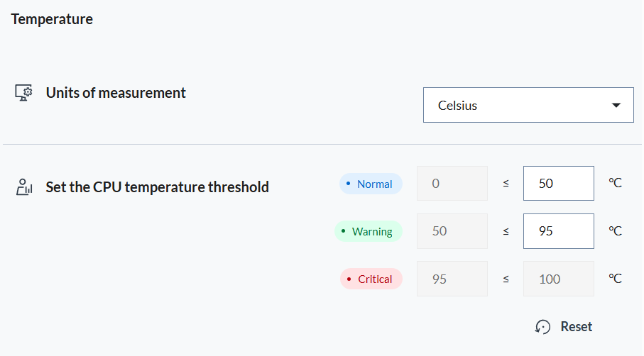The image size is (644, 356).
Task: Click the Reset text button
Action: pyautogui.click(x=577, y=326)
